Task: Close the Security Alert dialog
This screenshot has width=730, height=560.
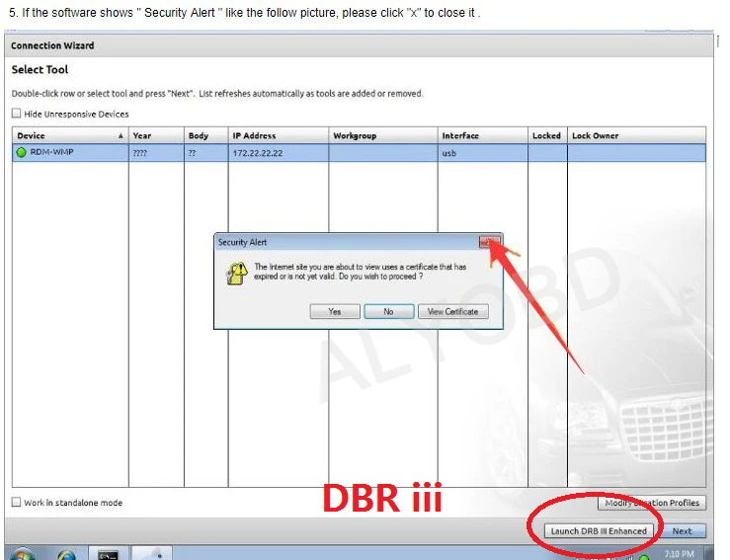Action: 489,242
